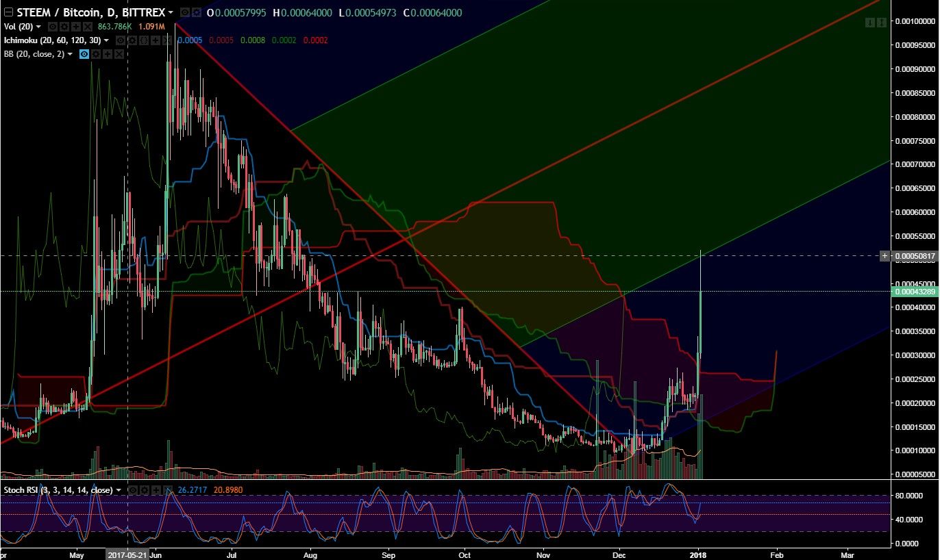Click the green current price label 0.00043289
Viewport: 940px width, 560px height.
click(915, 292)
